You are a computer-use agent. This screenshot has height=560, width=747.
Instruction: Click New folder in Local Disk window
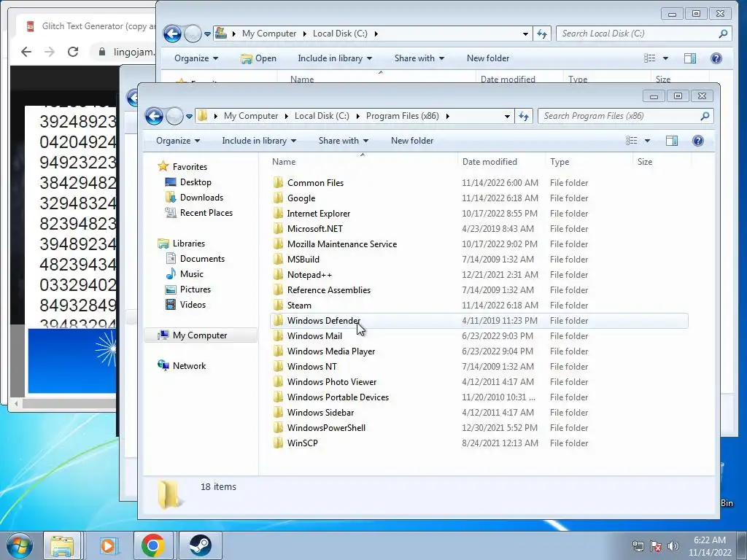[488, 58]
